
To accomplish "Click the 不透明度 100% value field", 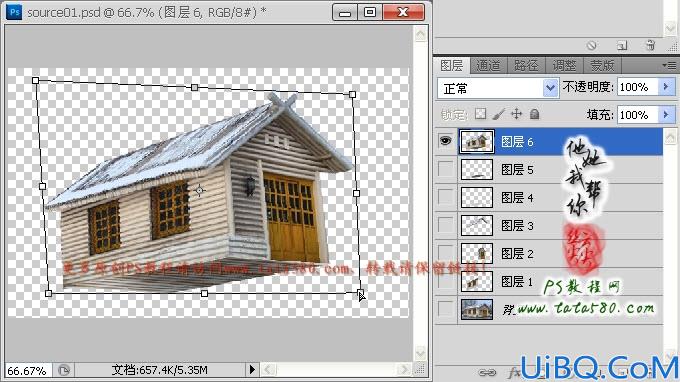I will tap(638, 87).
